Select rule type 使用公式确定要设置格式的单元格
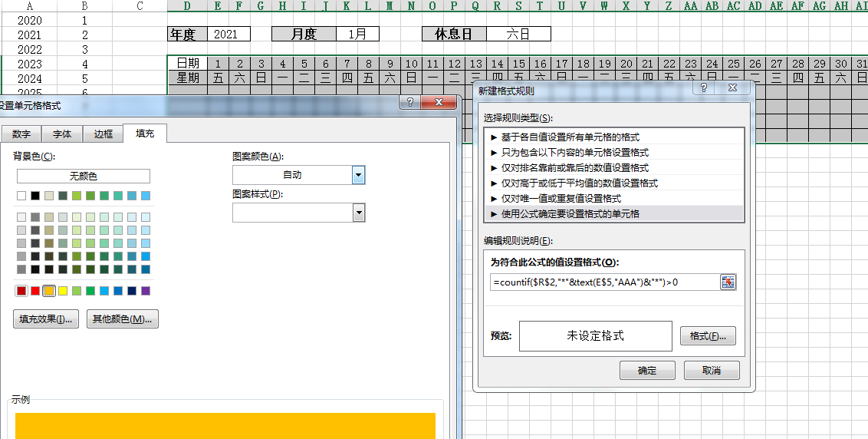Viewport: 868px width, 439px height. [x=613, y=213]
